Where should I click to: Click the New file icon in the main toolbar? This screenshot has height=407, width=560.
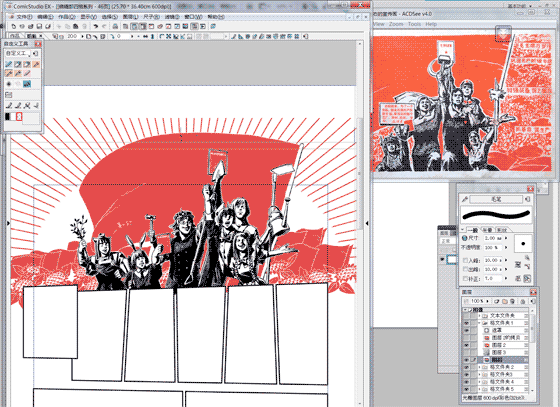(x=14, y=26)
